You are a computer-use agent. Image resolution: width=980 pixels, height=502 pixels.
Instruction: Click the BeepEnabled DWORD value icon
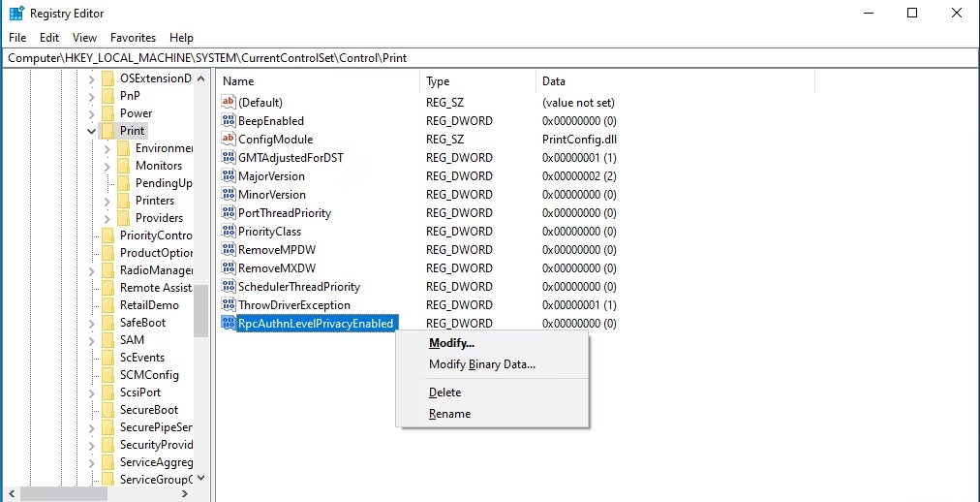coord(229,121)
